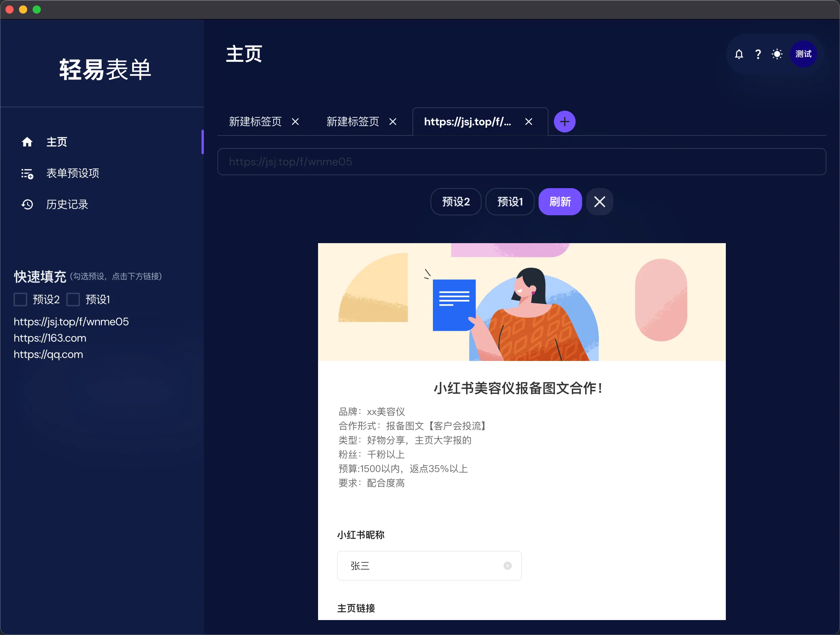Open the help question mark icon
Screen dimensions: 840x635
758,54
